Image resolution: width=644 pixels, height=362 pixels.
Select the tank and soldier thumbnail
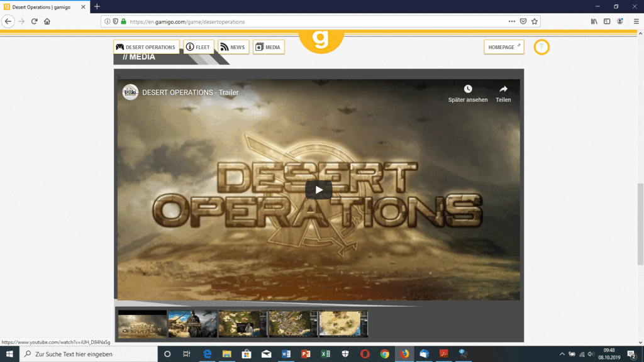pos(192,324)
